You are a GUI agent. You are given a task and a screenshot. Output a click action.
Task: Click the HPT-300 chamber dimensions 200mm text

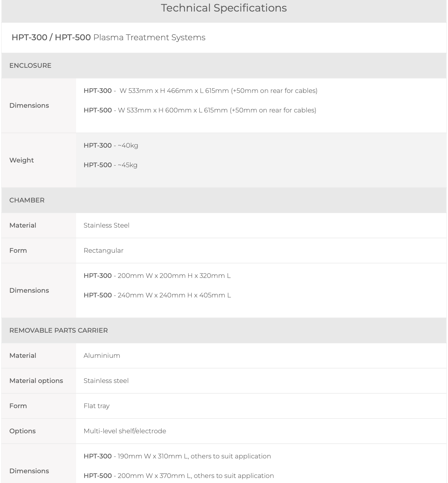click(157, 276)
